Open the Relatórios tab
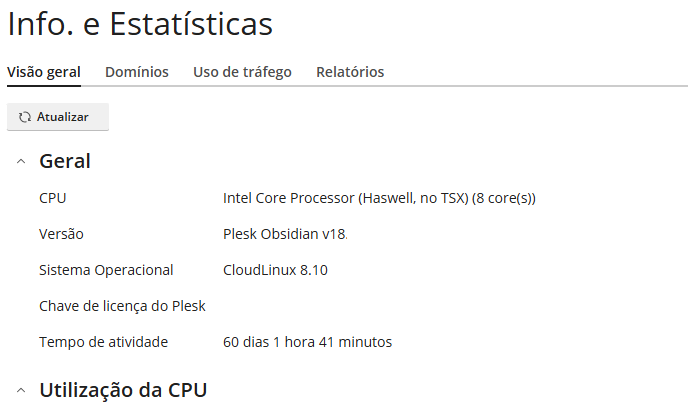Viewport: 688px width, 419px height. tap(350, 72)
